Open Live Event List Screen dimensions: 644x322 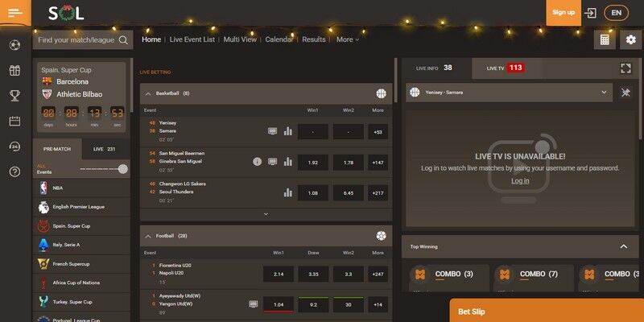pos(192,39)
